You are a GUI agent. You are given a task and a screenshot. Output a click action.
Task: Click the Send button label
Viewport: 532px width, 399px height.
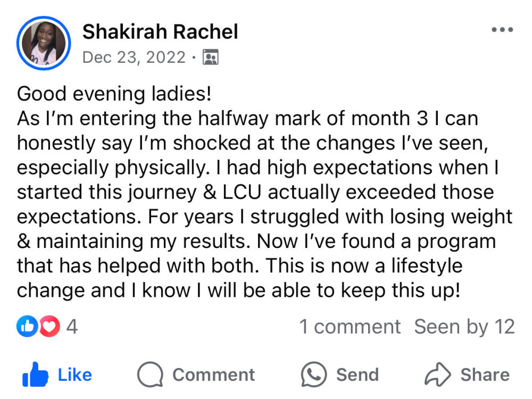point(358,375)
